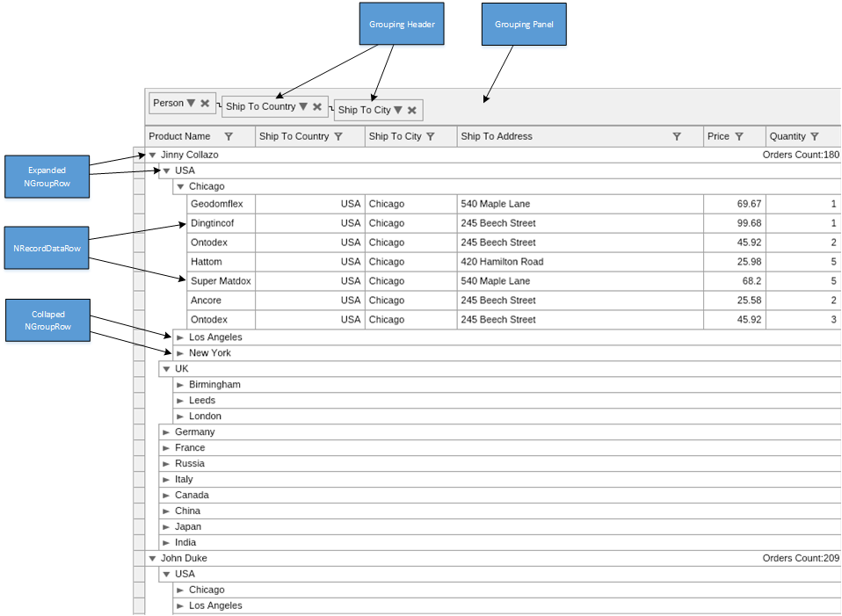Collapse the Jinny Collazo group row
Screen dimensions: 842x616
152,156
